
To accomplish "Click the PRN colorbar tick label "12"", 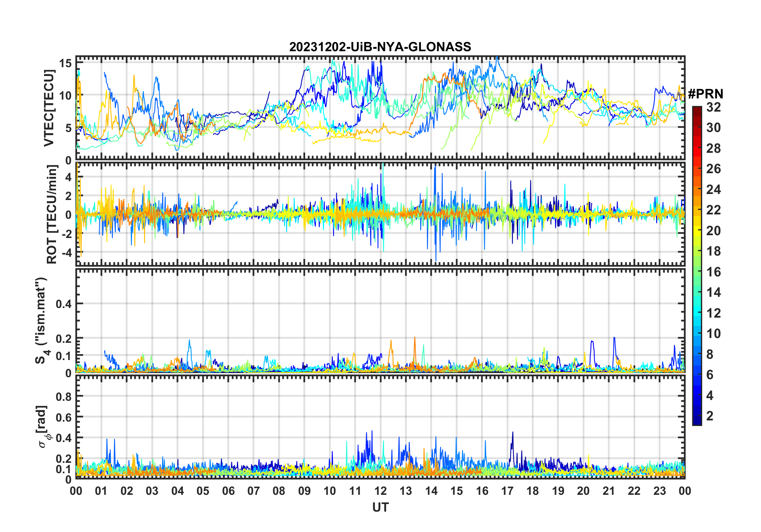I will (x=713, y=313).
